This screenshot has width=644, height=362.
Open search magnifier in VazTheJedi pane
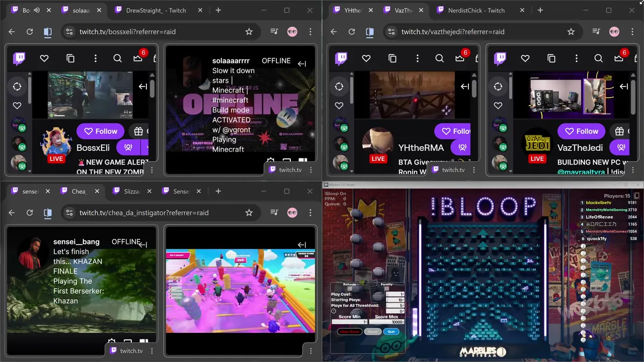coord(598,59)
